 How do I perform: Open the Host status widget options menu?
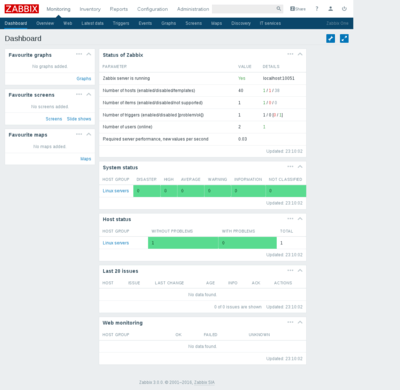tap(290, 219)
